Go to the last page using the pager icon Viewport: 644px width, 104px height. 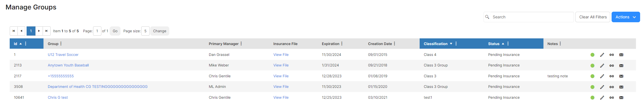(x=47, y=31)
